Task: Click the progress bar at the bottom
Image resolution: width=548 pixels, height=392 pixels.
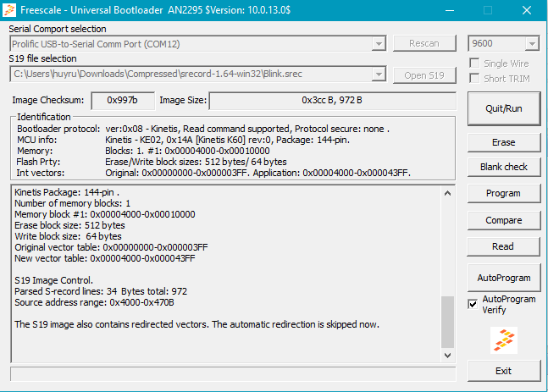Action: [x=233, y=374]
